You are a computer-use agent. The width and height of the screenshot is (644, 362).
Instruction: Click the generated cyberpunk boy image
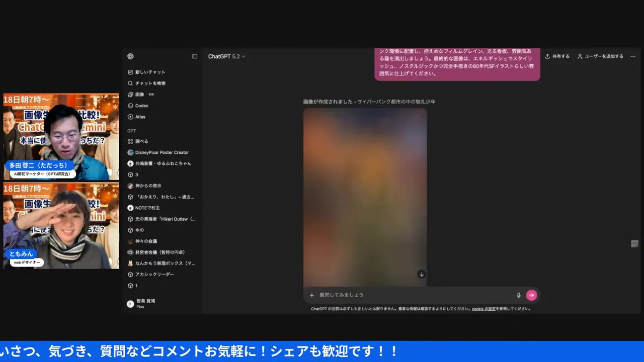tap(365, 196)
